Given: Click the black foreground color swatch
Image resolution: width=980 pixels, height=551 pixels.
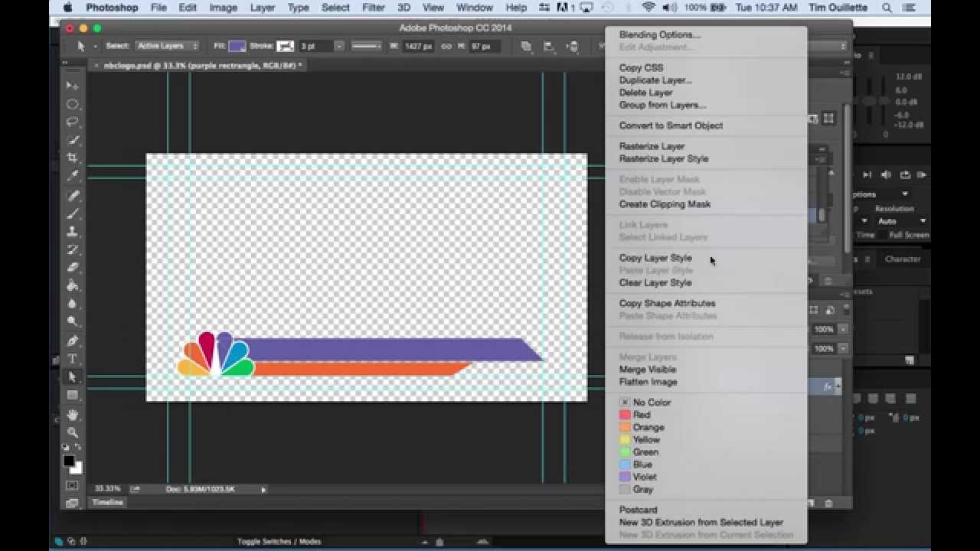Looking at the screenshot, I should tap(69, 461).
